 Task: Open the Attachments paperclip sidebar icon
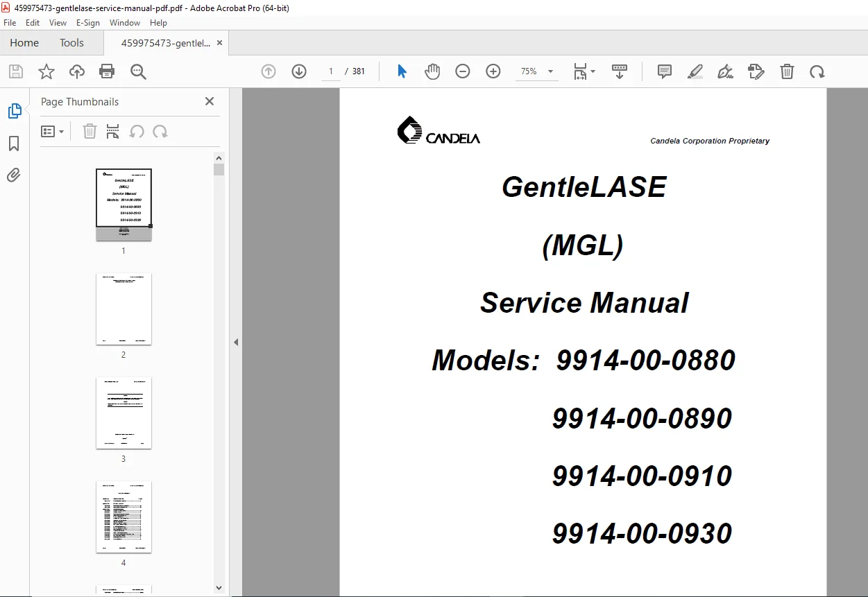(x=14, y=175)
